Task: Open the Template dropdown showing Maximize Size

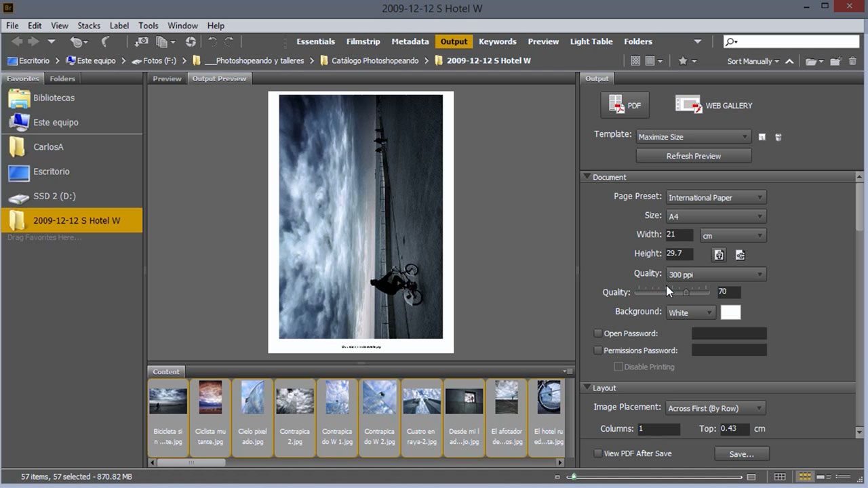Action: [x=693, y=137]
